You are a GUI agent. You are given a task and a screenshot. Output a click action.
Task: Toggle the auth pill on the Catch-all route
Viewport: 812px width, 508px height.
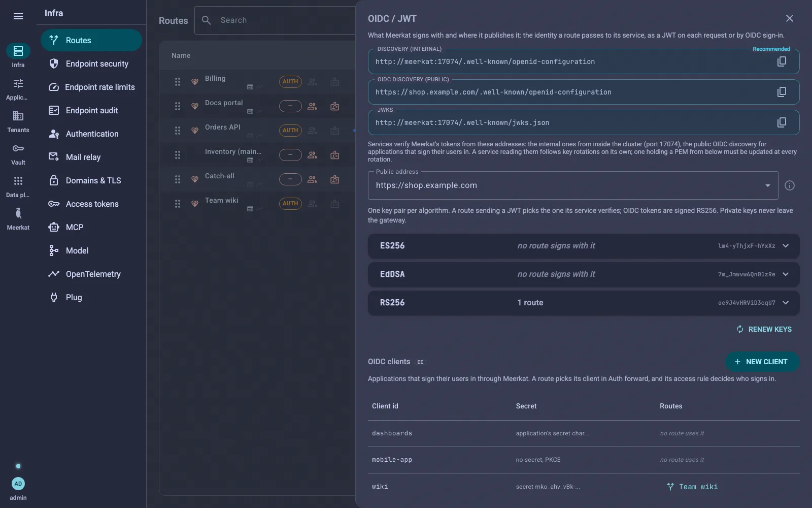coord(290,179)
